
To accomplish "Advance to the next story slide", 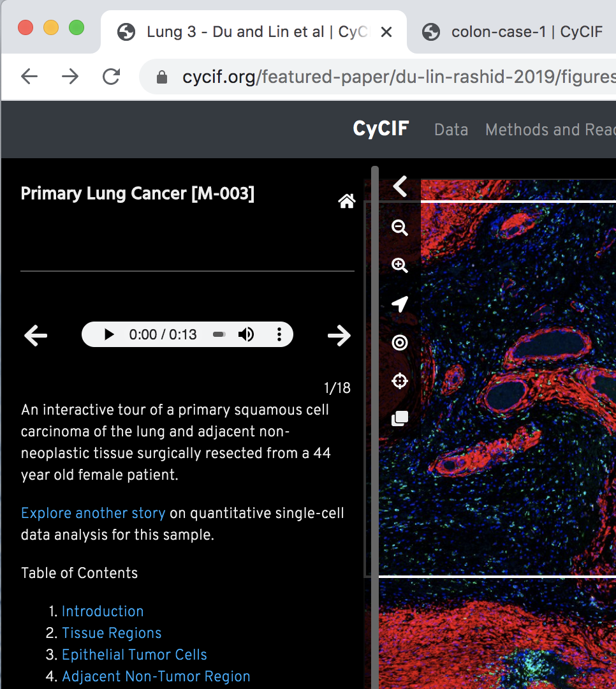I will tap(339, 335).
